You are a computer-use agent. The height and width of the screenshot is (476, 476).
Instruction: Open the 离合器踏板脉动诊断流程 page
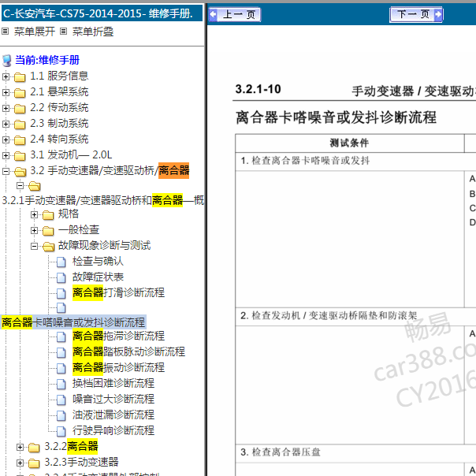(x=128, y=352)
